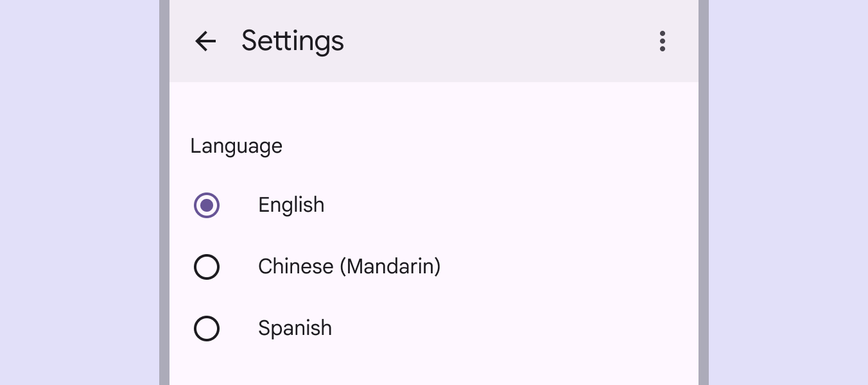
Task: Click empty space in the top app bar
Action: 501,42
